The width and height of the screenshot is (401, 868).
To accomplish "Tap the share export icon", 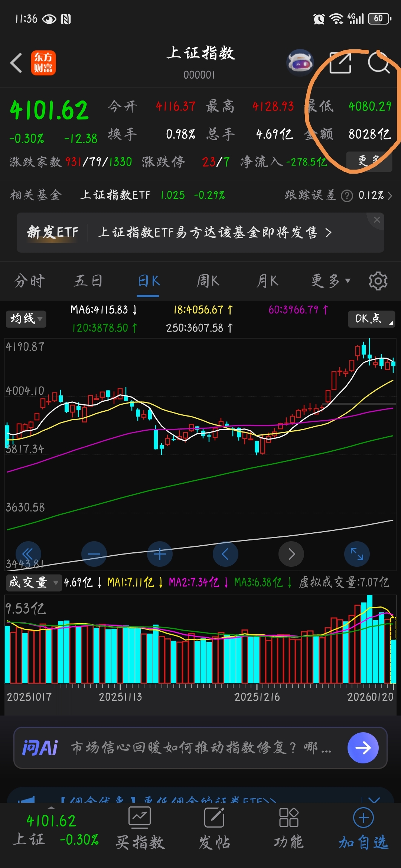I will point(340,63).
